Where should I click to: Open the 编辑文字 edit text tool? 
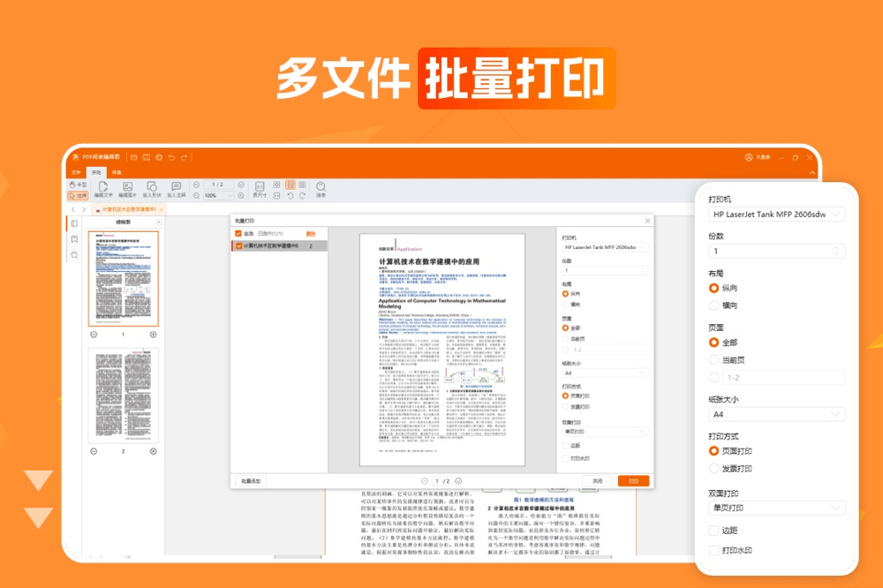[x=103, y=189]
